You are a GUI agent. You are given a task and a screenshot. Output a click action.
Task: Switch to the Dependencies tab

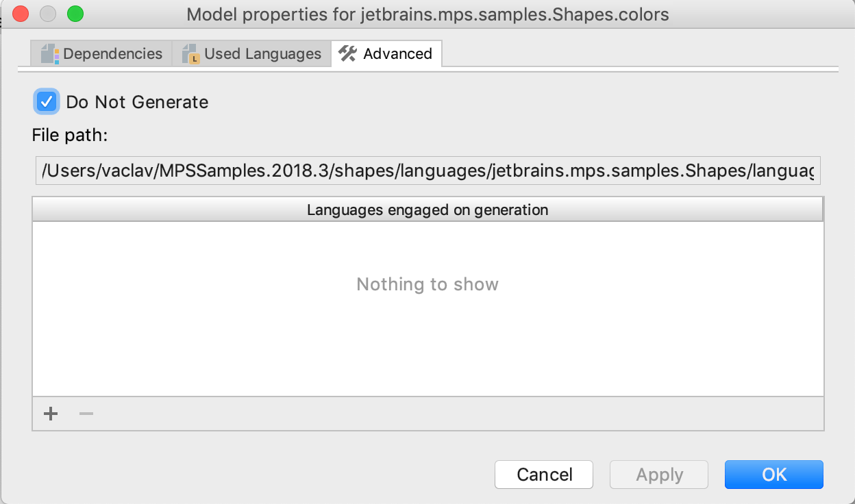(x=112, y=53)
